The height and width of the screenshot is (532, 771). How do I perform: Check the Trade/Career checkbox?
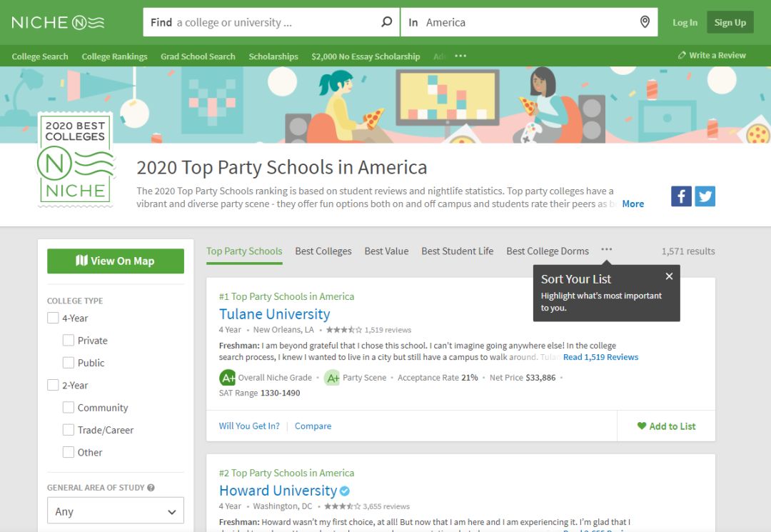69,430
